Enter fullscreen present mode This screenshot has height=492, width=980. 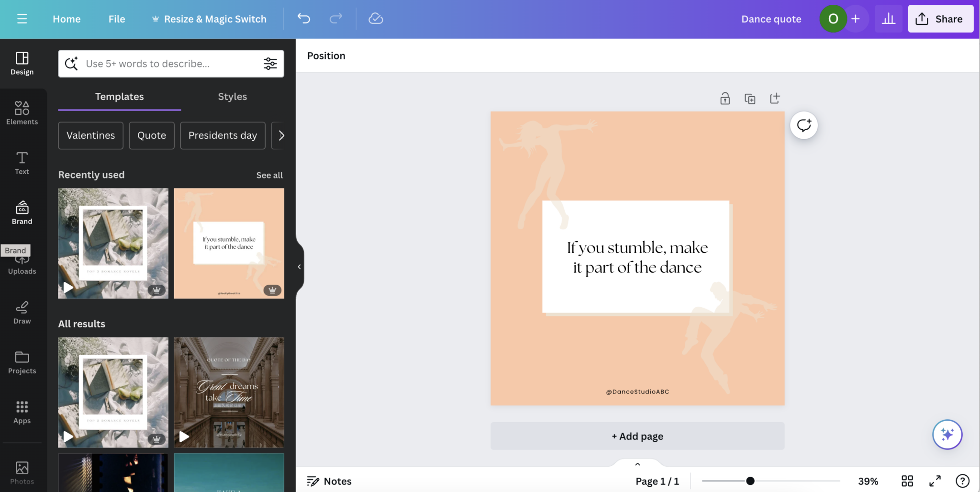pyautogui.click(x=935, y=481)
